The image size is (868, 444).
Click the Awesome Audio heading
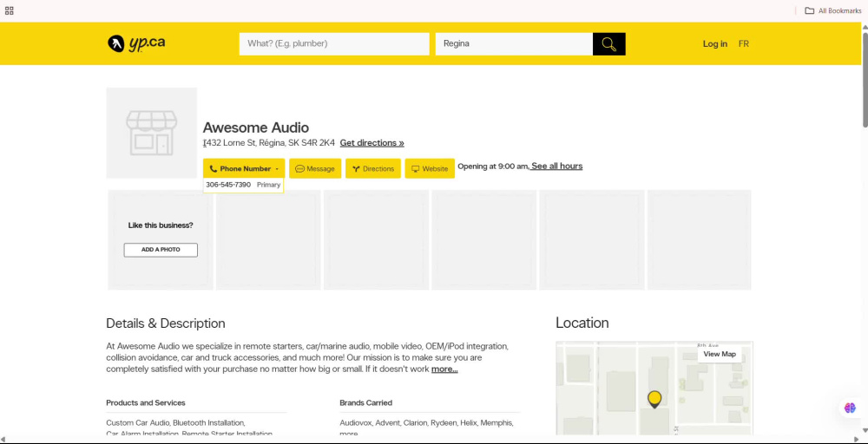pos(256,127)
